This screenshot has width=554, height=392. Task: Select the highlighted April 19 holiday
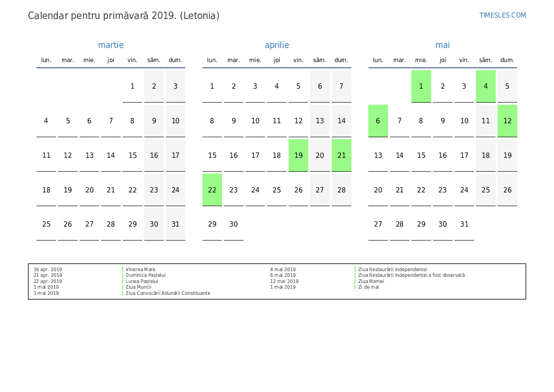tap(298, 155)
